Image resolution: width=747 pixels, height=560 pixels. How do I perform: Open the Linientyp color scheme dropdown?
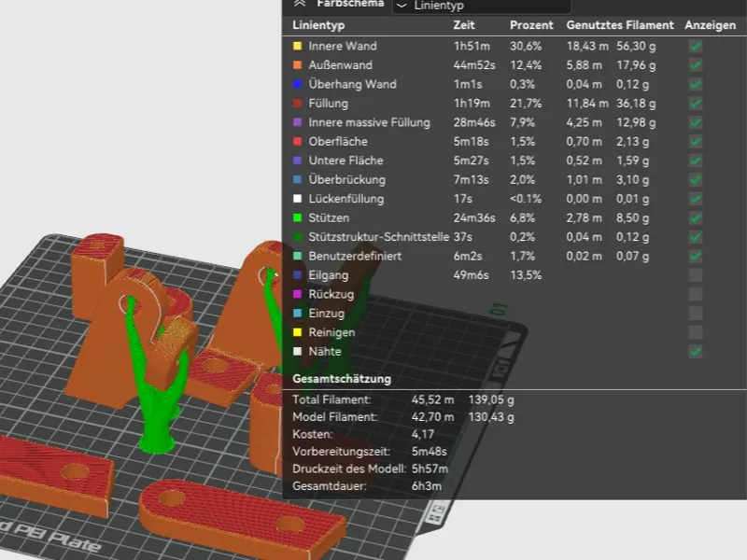click(481, 6)
